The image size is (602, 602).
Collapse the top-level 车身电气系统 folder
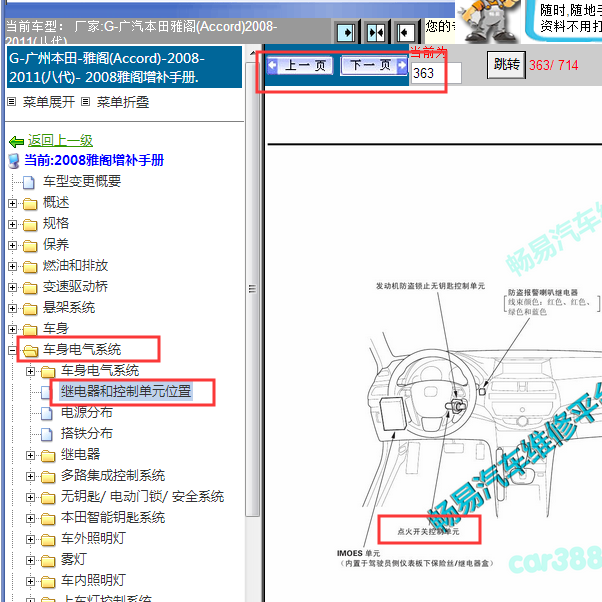coord(12,350)
